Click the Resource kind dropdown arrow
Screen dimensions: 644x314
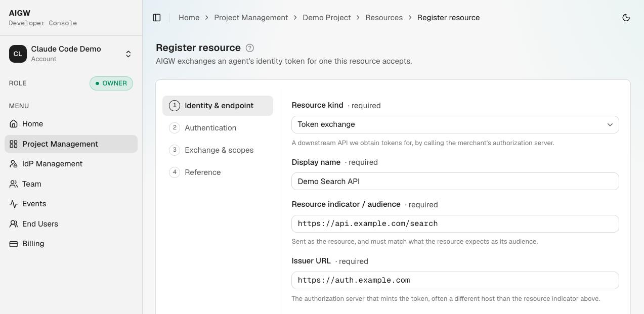click(x=610, y=125)
